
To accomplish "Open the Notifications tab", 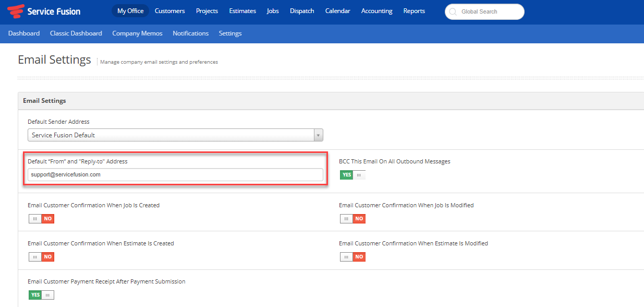I will point(191,33).
